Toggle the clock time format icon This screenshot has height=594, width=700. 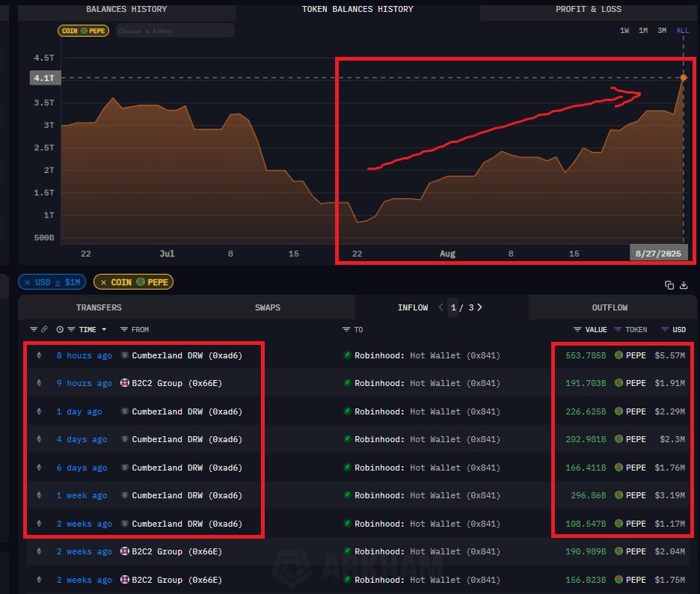tap(60, 330)
